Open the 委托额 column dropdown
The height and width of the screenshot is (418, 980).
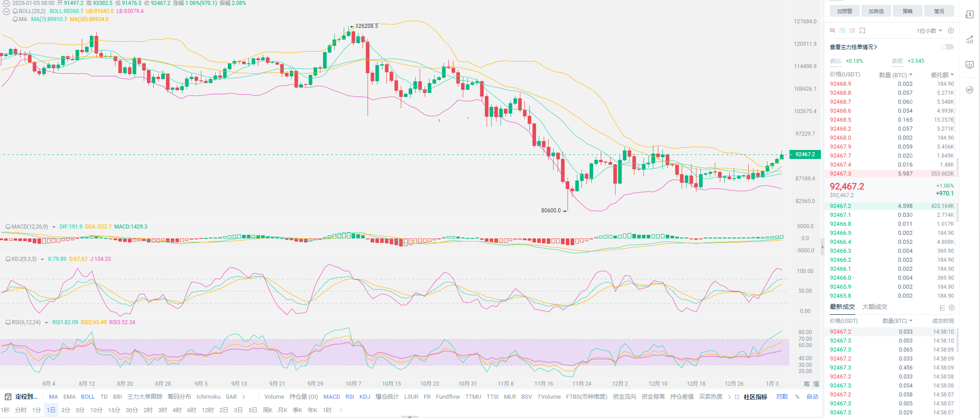click(942, 75)
